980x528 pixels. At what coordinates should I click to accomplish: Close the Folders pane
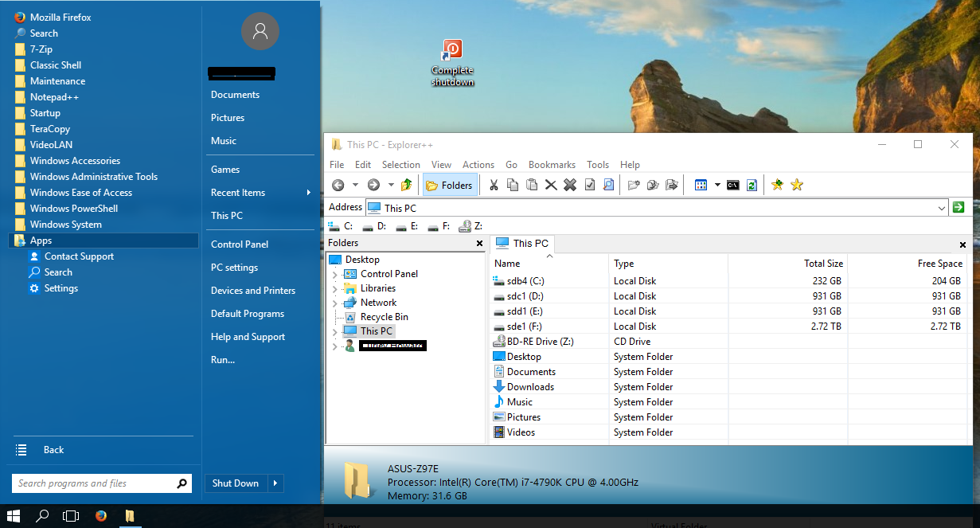pos(479,244)
